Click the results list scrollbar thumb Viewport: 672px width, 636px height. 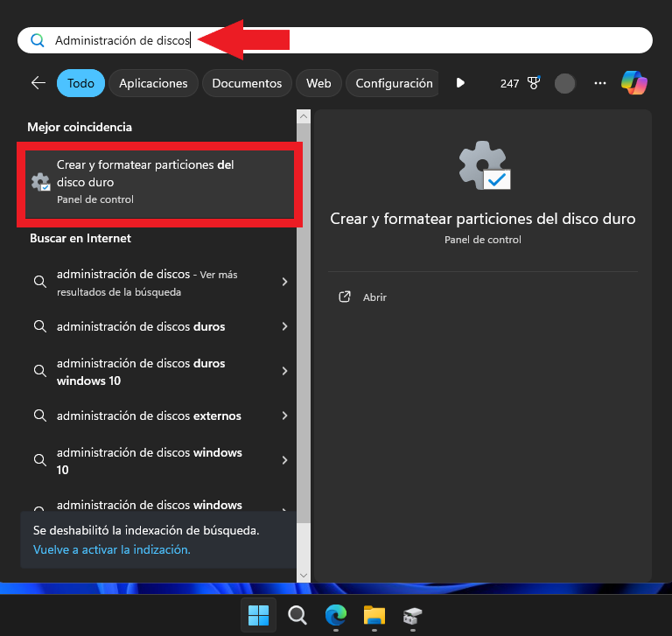pyautogui.click(x=304, y=323)
